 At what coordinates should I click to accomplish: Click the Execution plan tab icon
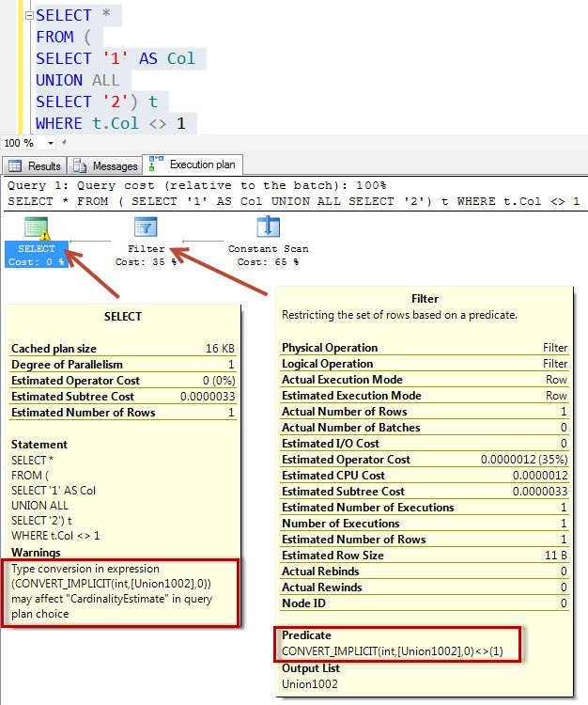point(155,164)
